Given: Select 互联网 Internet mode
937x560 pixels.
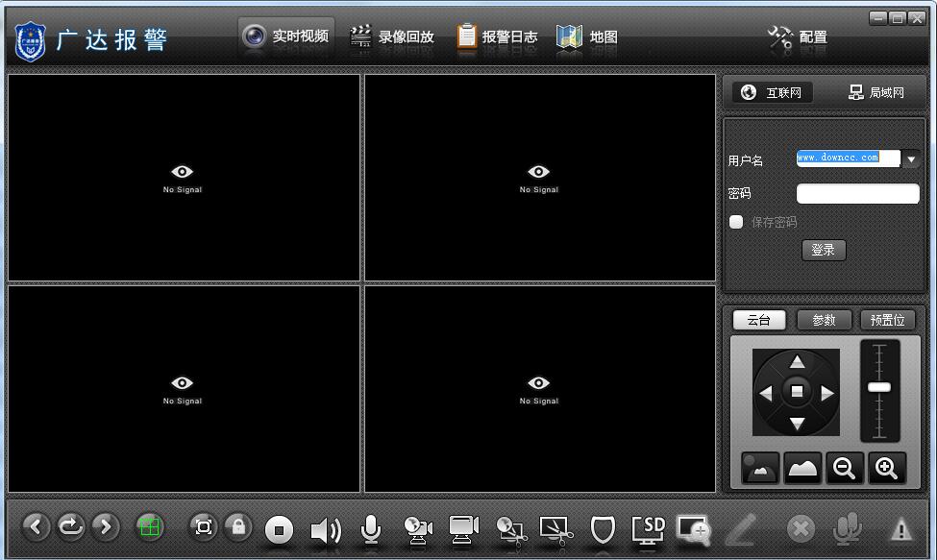Looking at the screenshot, I should [x=772, y=92].
